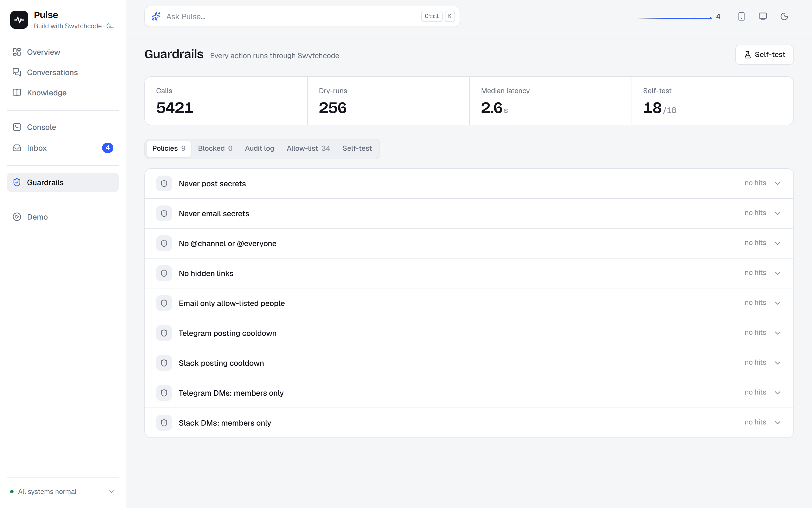Expand the Never post secrets policy chevron
The width and height of the screenshot is (812, 508).
pos(777,183)
